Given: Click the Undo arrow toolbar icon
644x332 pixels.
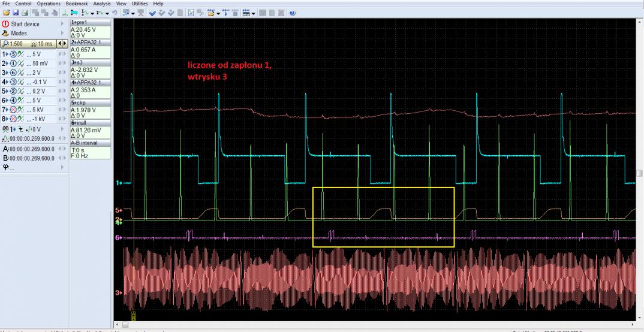Looking at the screenshot, I should [114, 13].
